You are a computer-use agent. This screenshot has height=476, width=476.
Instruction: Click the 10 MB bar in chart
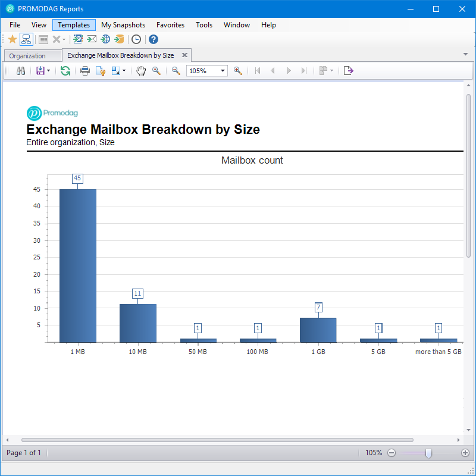(138, 323)
